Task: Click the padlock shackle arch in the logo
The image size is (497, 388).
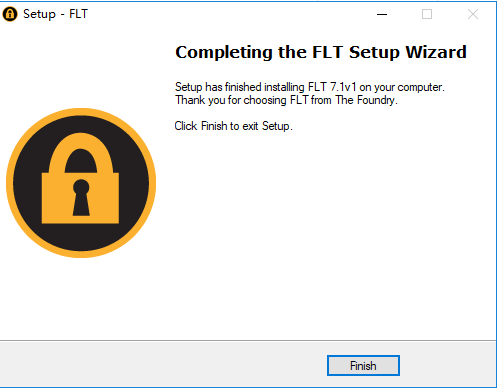Action: (81, 153)
